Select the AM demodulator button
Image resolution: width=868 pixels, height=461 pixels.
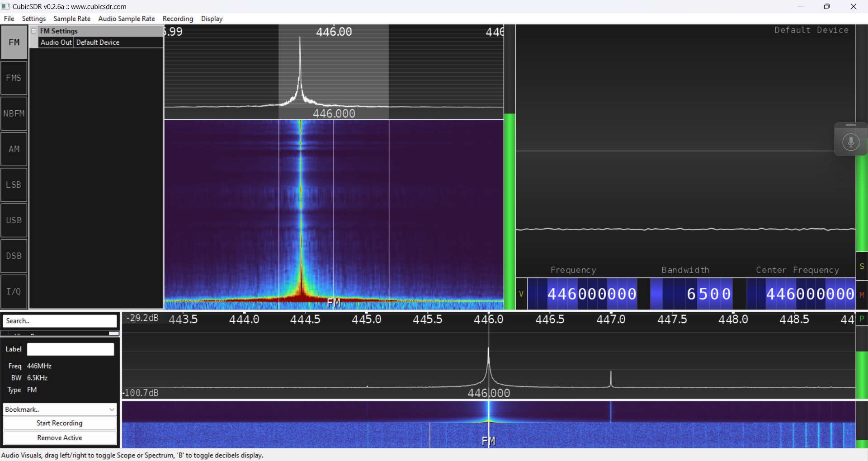14,149
